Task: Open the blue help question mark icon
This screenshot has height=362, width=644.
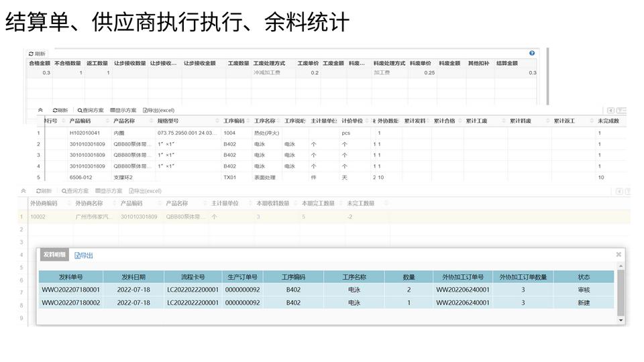Action: (532, 53)
